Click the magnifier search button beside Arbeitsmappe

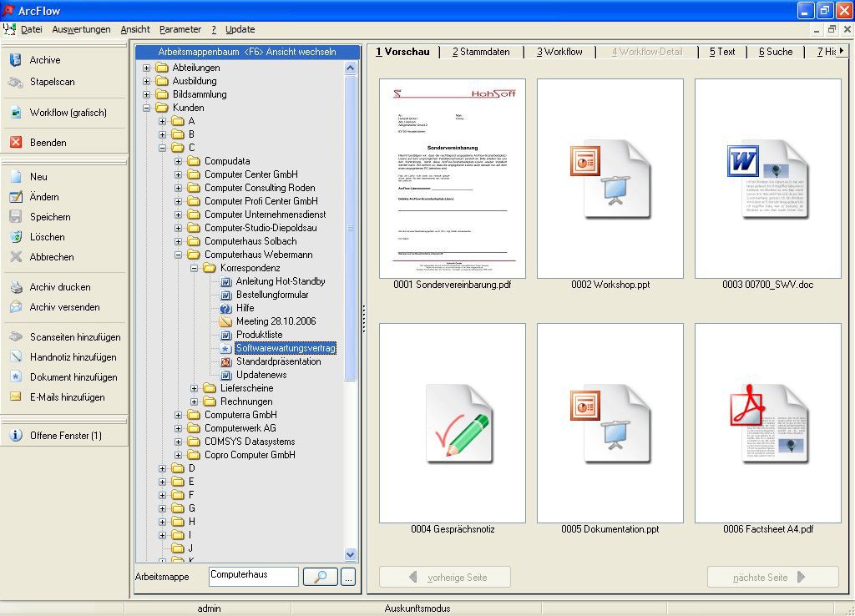click(x=320, y=576)
